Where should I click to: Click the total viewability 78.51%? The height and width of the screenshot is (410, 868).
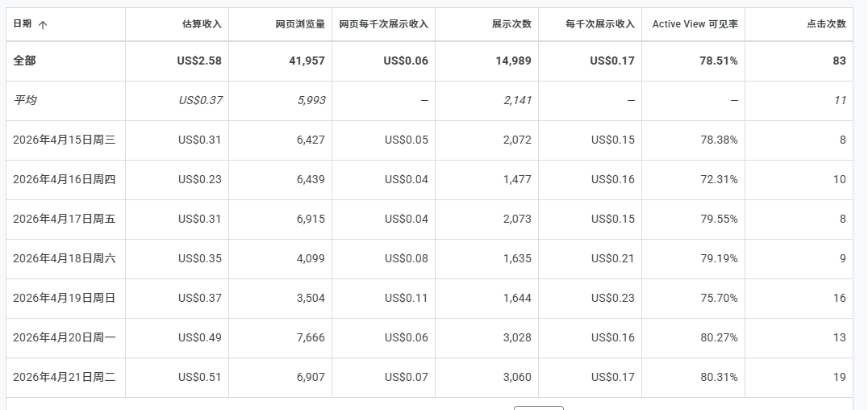coord(719,61)
